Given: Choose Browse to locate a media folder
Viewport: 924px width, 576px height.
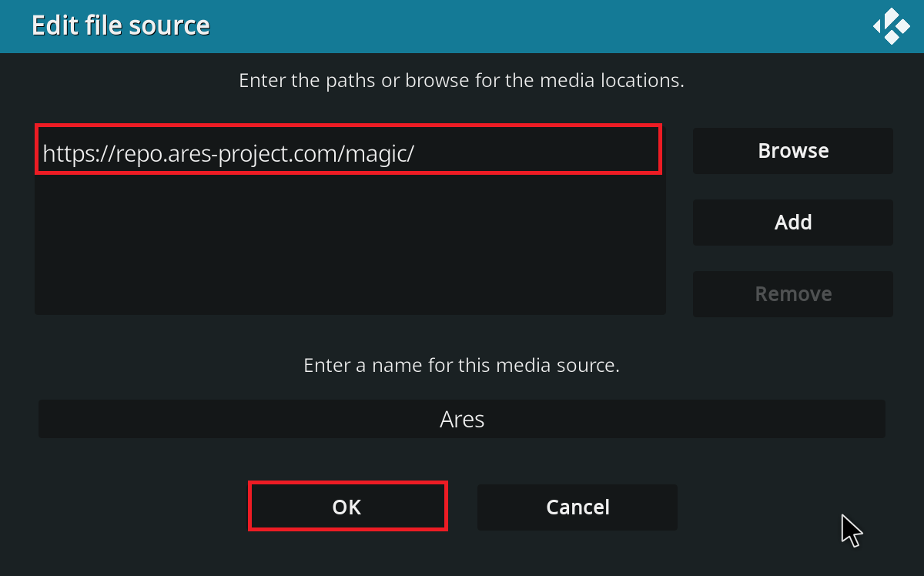Looking at the screenshot, I should pos(793,151).
